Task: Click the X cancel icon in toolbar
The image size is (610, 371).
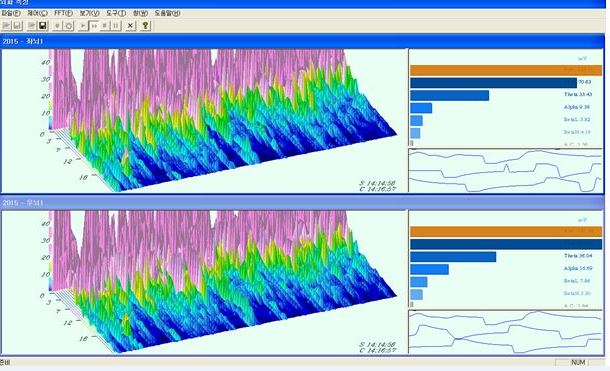Action: 130,26
